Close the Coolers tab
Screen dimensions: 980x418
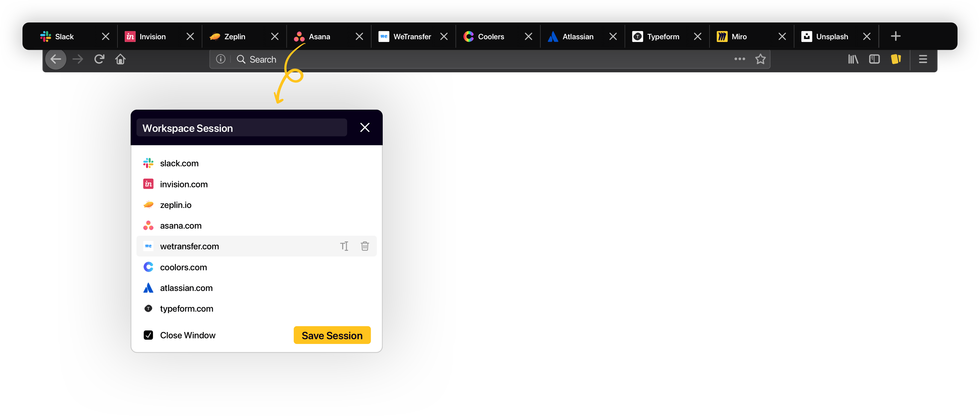(528, 37)
